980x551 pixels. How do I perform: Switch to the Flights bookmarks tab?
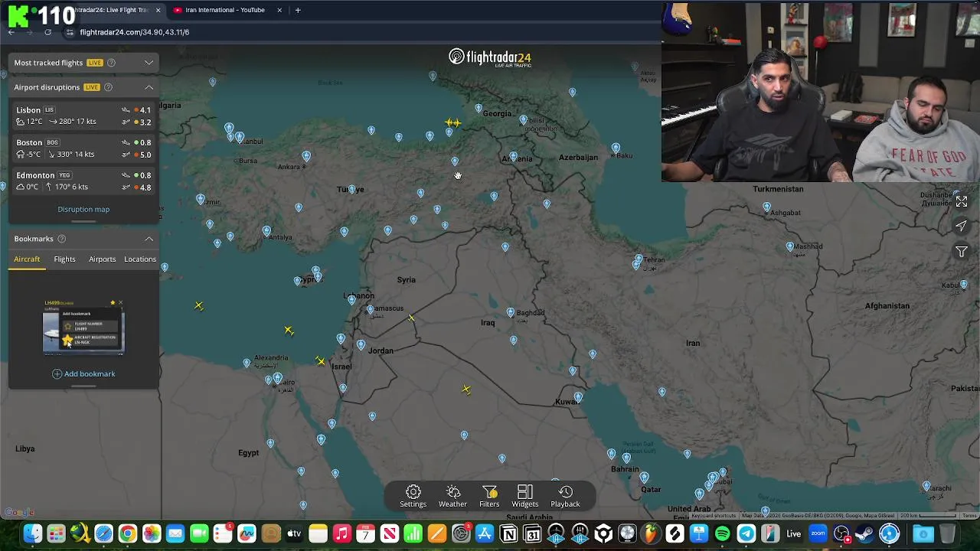[64, 259]
